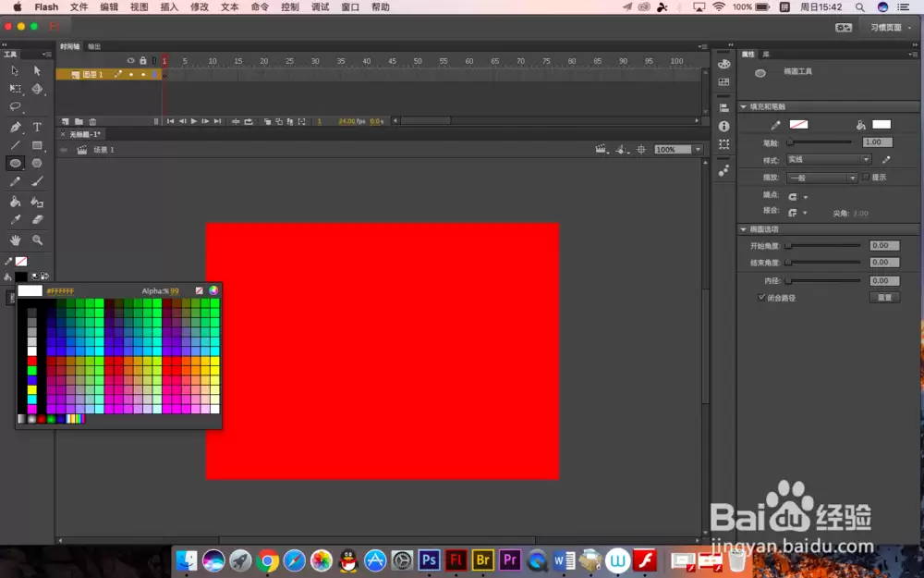Open the Transform panel icon

point(724,144)
